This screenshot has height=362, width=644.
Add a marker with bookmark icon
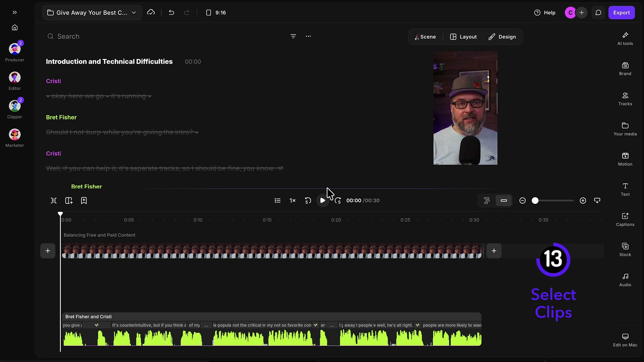pyautogui.click(x=84, y=200)
